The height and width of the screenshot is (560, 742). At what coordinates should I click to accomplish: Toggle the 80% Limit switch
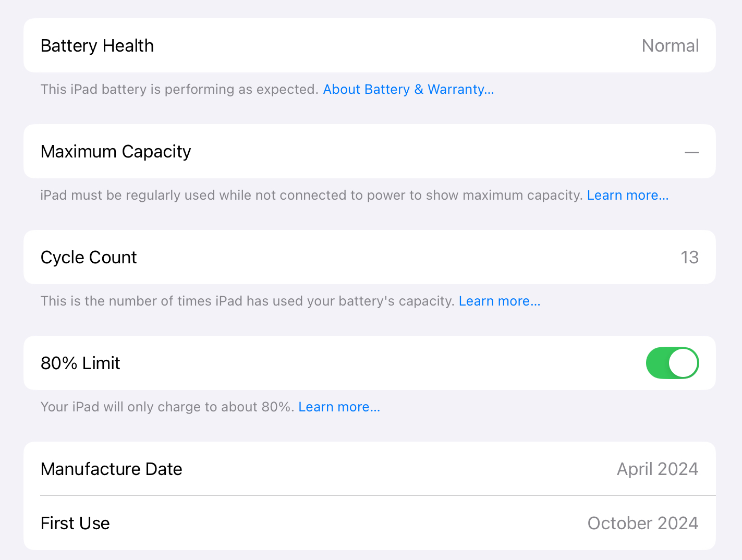click(672, 363)
